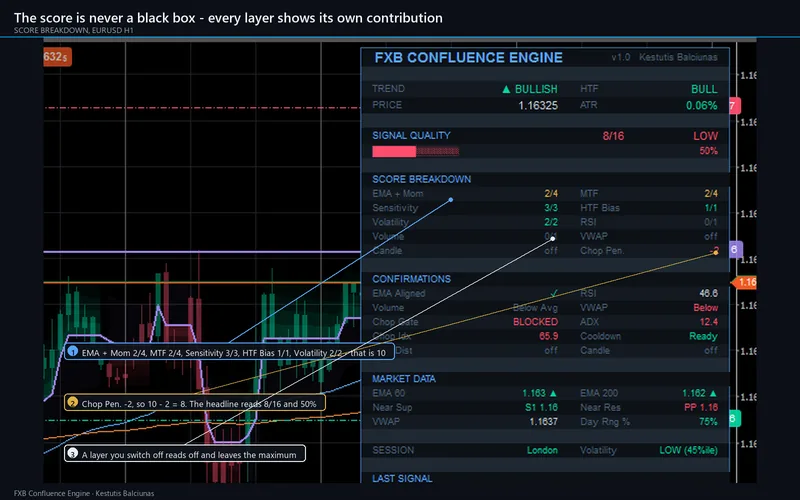Image resolution: width=800 pixels, height=500 pixels.
Task: Click the orange horizontal level line on chart
Action: [202, 282]
